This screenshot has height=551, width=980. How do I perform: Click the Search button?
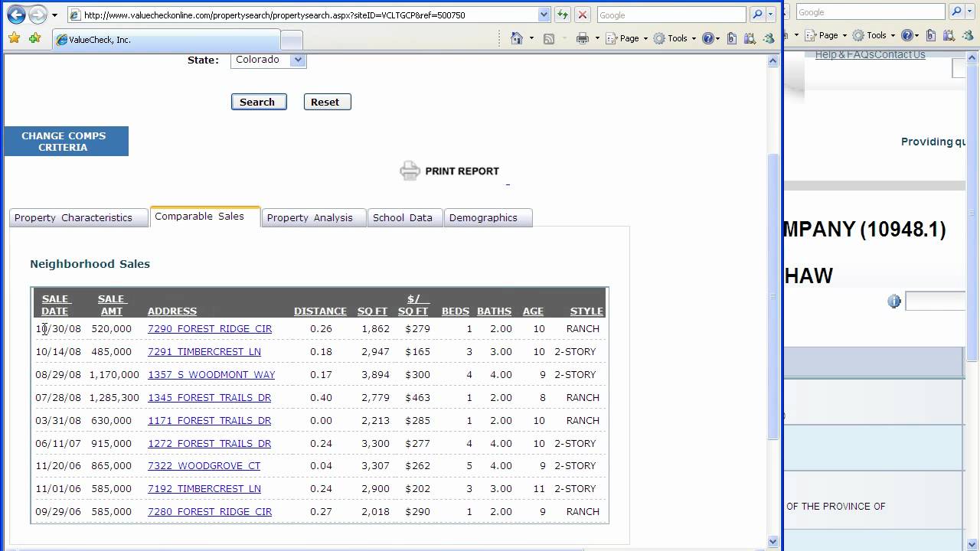[259, 102]
